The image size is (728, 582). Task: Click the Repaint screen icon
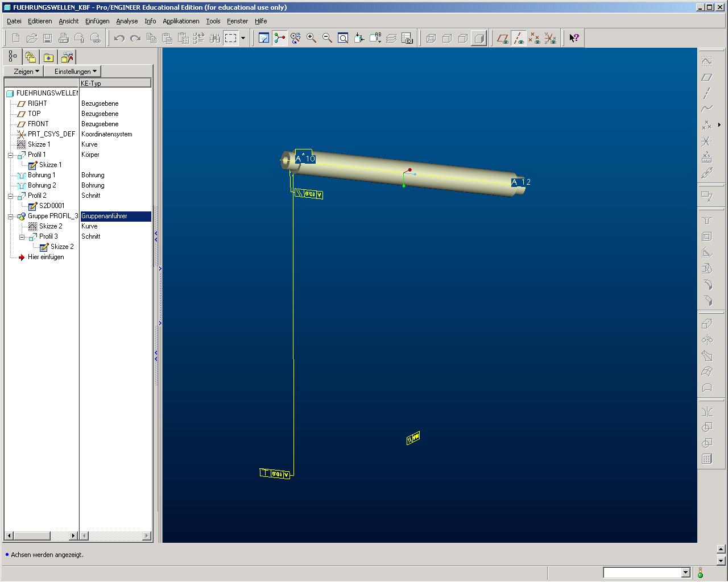[264, 38]
